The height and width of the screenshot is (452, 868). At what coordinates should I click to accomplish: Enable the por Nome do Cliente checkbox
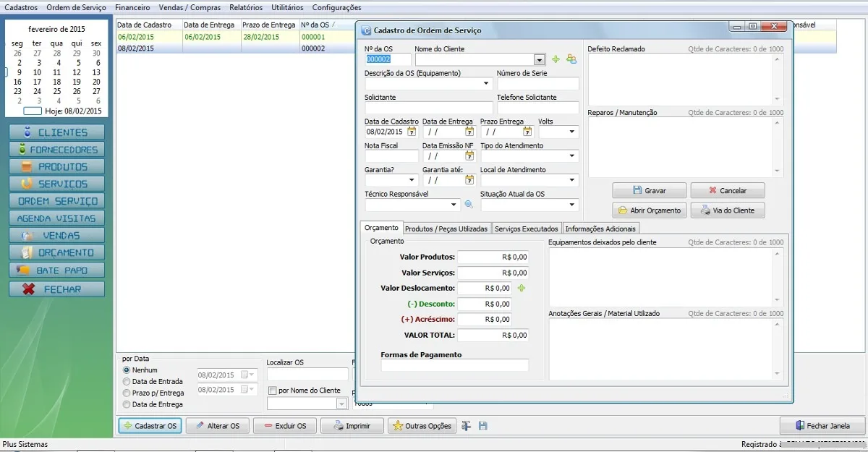[273, 391]
